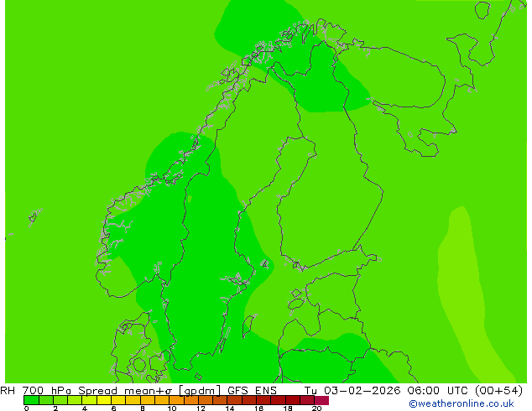Click the '[gpdm]' unit label

pyautogui.click(x=200, y=391)
